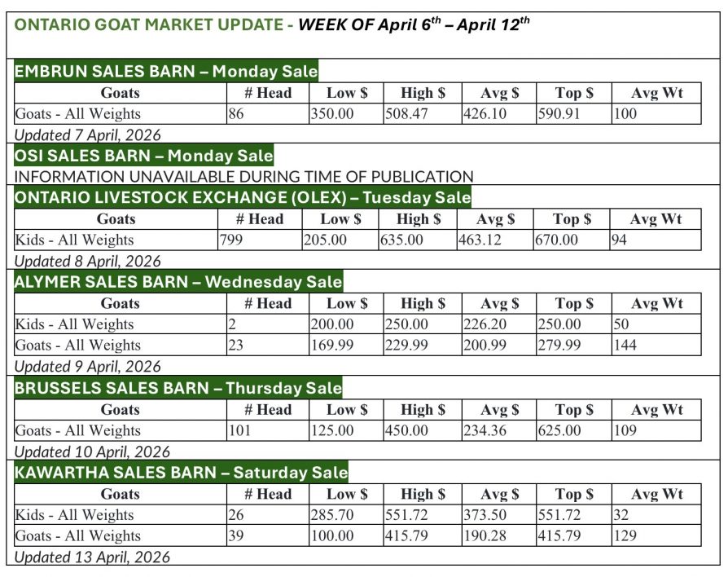Click the Ontario Goat Market Update title
The height and width of the screenshot is (577, 728).
click(x=271, y=24)
